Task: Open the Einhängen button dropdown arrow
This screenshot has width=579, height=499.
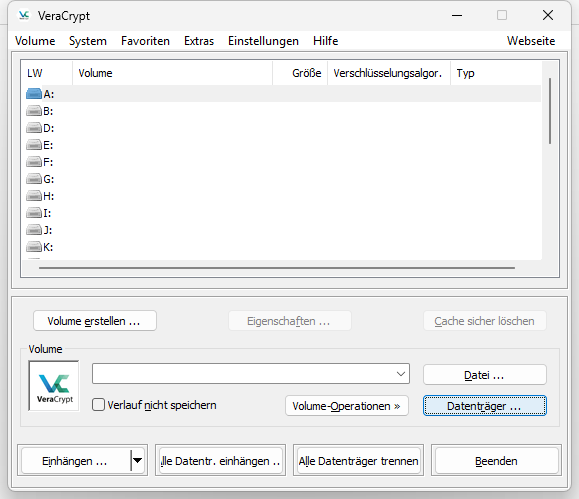Action: [137, 460]
